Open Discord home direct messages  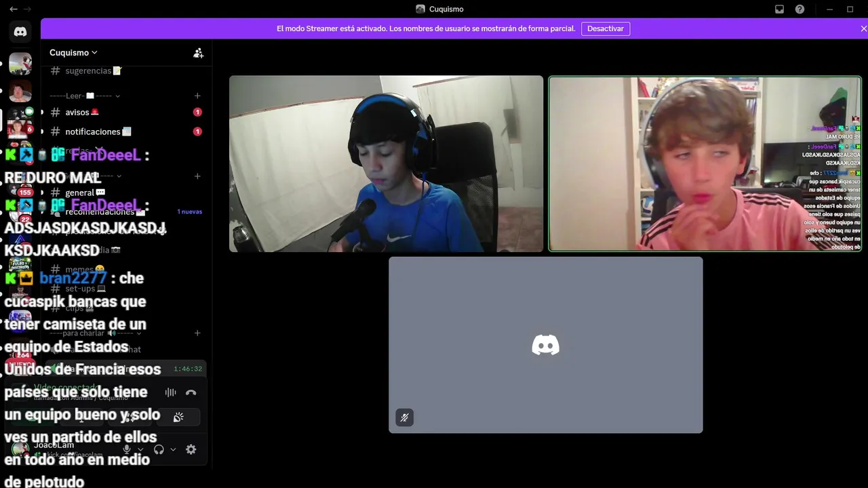pos(20,32)
